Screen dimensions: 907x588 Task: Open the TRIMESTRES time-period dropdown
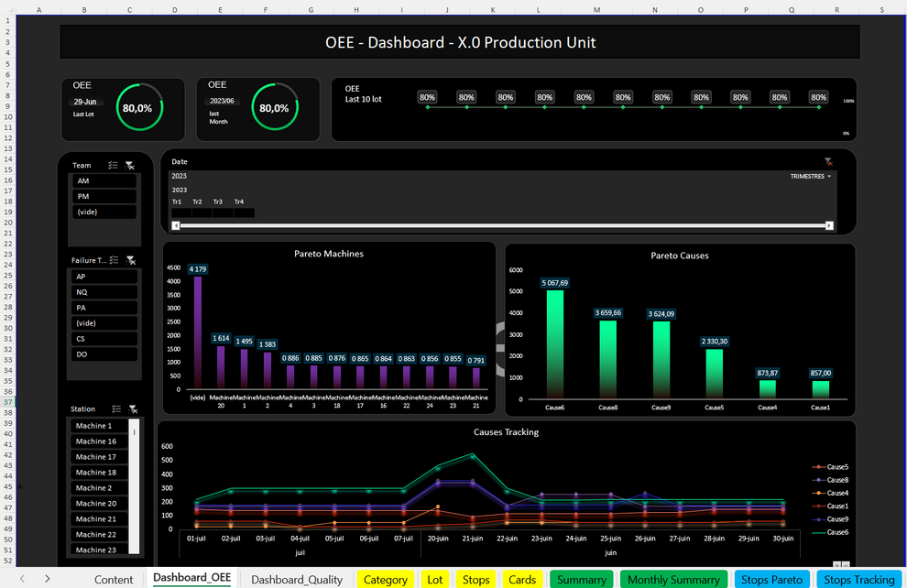(814, 176)
